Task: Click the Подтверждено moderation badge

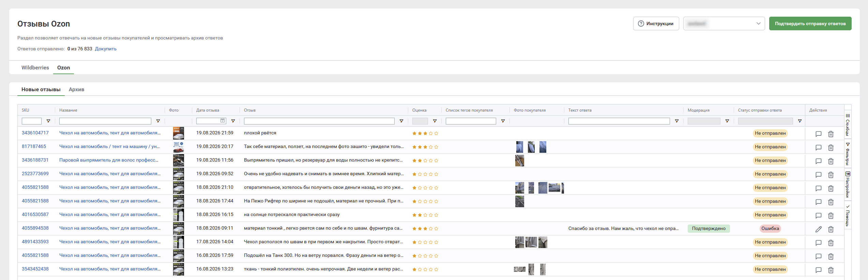Action: [709, 229]
